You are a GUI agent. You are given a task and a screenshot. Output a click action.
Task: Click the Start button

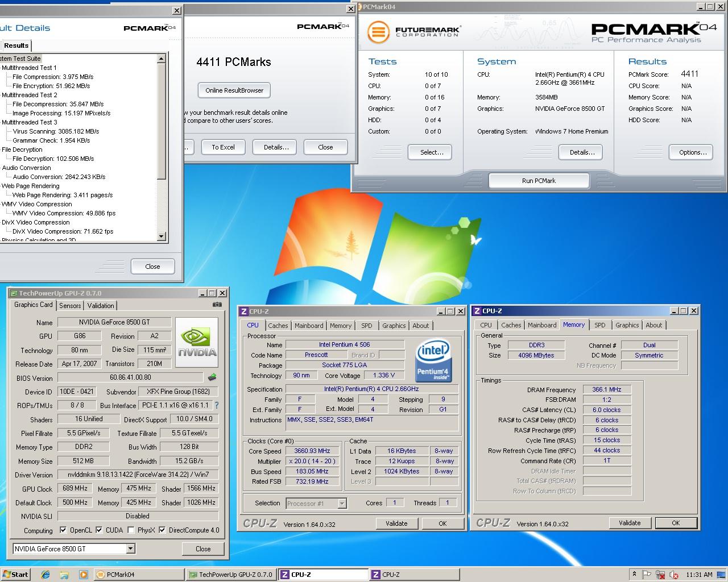point(16,575)
